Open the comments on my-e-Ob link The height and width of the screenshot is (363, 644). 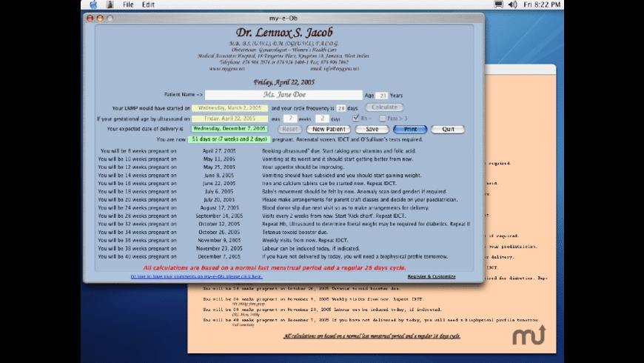point(196,276)
